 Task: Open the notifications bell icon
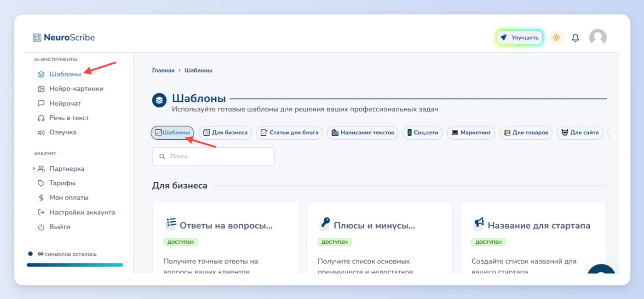(x=575, y=38)
